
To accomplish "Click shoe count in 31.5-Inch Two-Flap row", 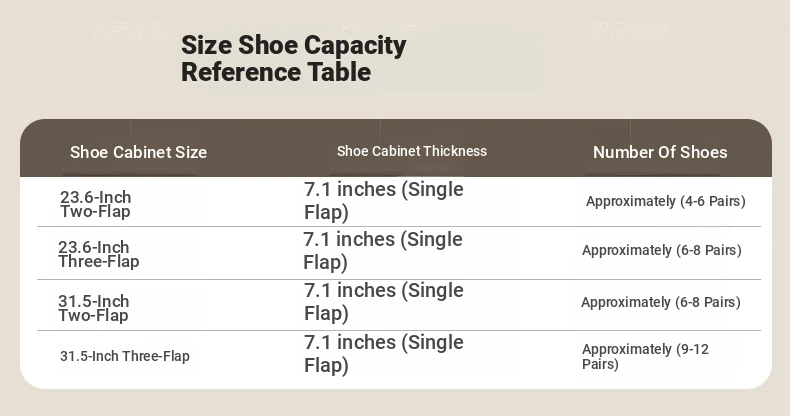I will [661, 302].
